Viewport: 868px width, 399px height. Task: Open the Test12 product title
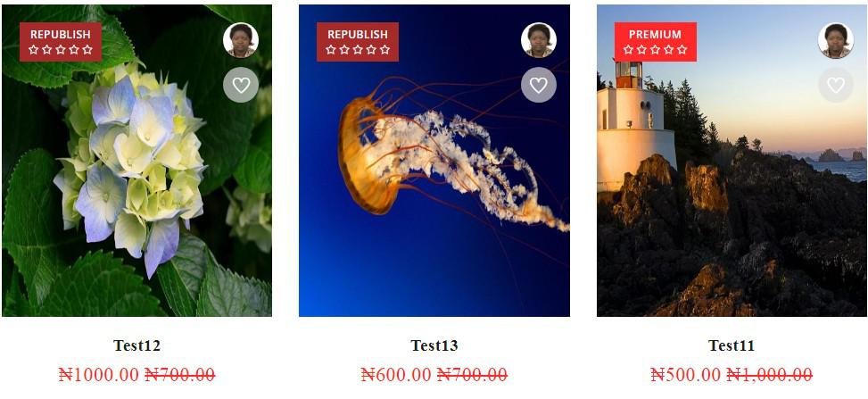[x=136, y=345]
